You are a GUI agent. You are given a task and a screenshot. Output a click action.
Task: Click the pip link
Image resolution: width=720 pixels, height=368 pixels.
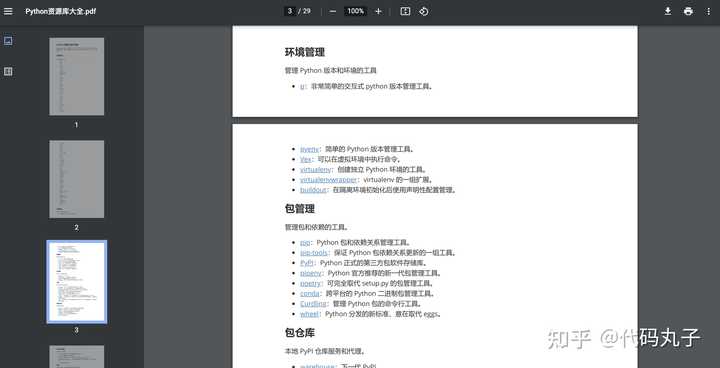coord(305,243)
